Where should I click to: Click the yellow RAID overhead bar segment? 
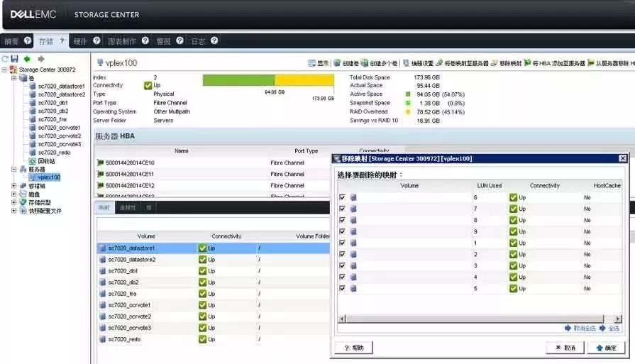(304, 79)
